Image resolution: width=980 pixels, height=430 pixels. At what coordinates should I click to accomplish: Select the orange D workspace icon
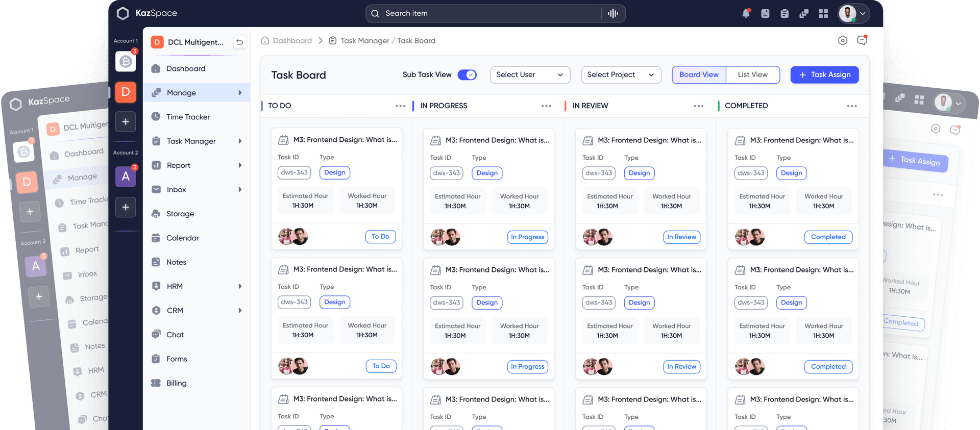pyautogui.click(x=126, y=92)
